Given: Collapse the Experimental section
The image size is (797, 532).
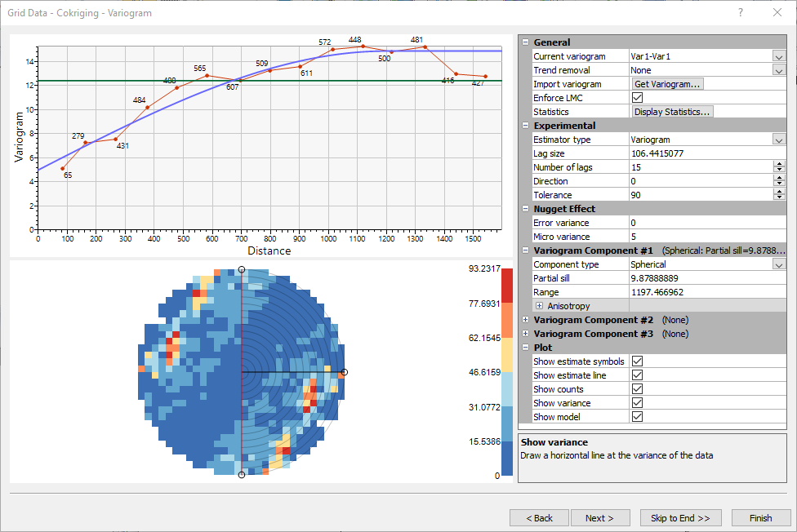Looking at the screenshot, I should click(x=526, y=126).
